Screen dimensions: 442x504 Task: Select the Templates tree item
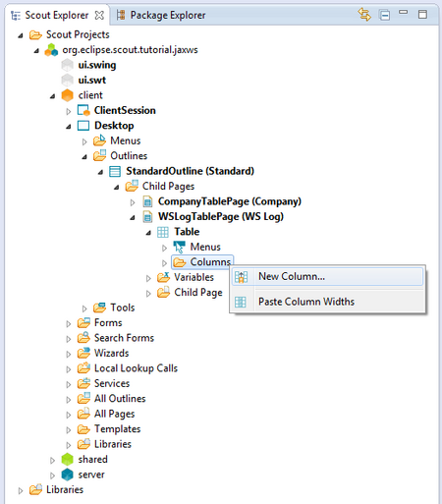[117, 429]
